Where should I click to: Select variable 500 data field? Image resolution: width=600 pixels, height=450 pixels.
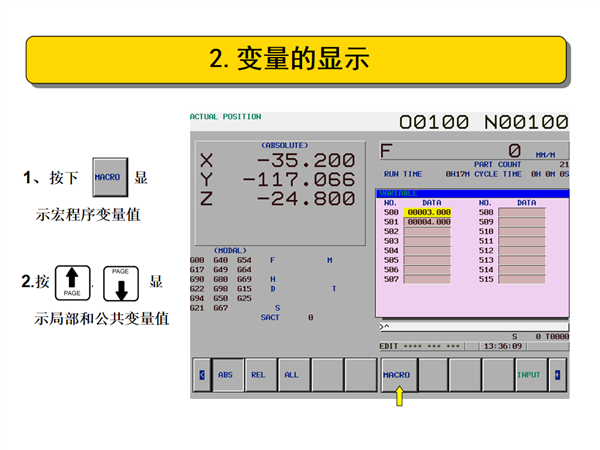pyautogui.click(x=429, y=212)
